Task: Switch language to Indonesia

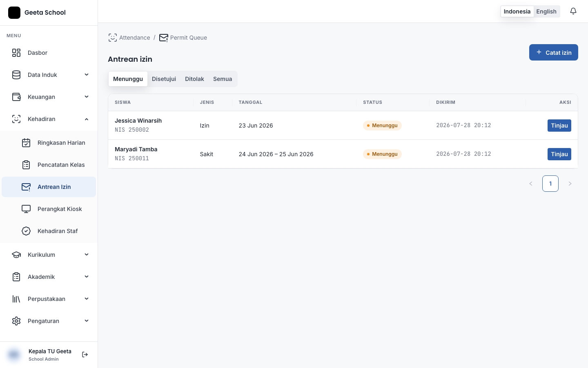Action: (517, 11)
